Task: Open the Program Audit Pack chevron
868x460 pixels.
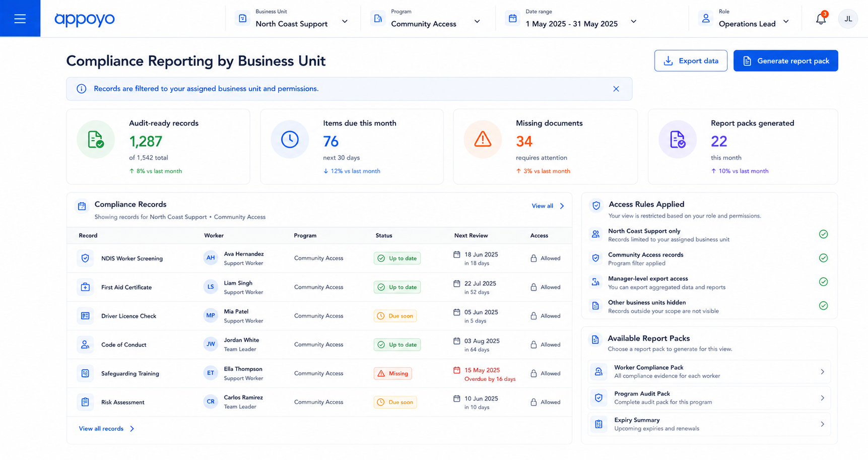Action: click(x=822, y=398)
